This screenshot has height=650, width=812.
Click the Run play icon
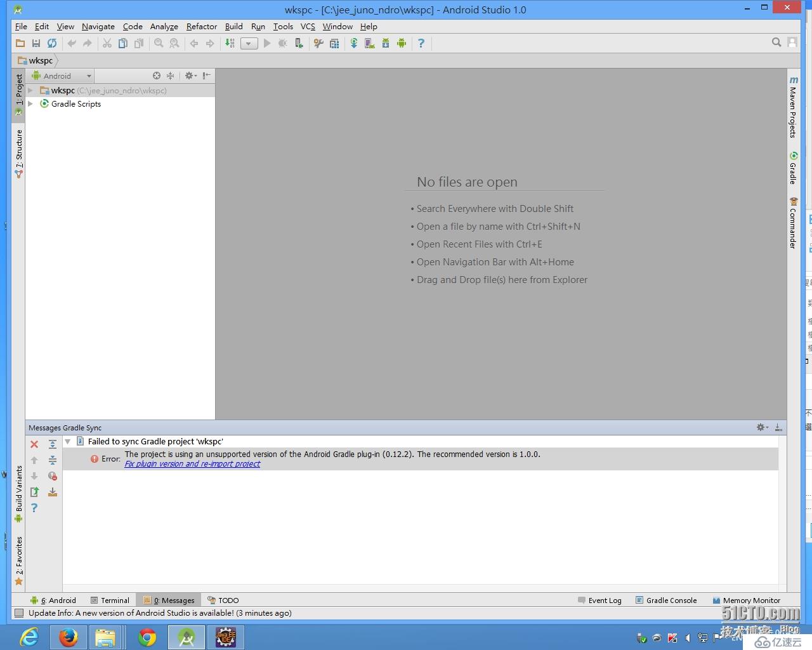[x=267, y=43]
